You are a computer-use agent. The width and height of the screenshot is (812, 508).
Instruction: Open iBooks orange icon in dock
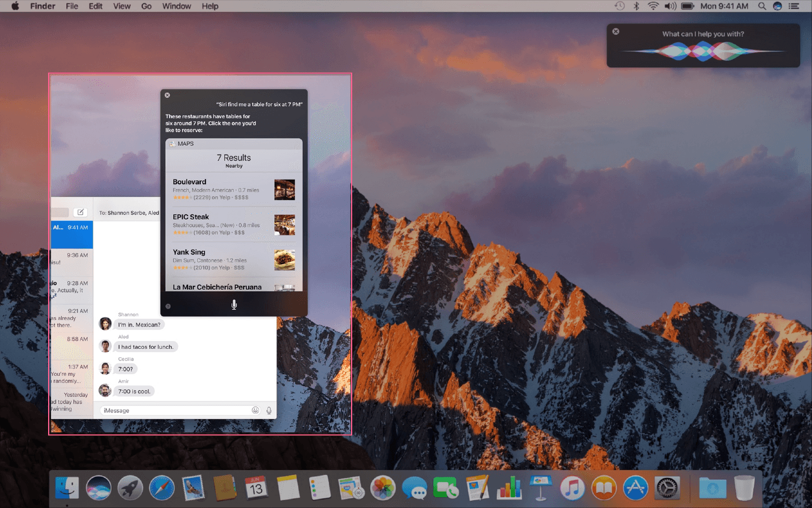coord(603,488)
